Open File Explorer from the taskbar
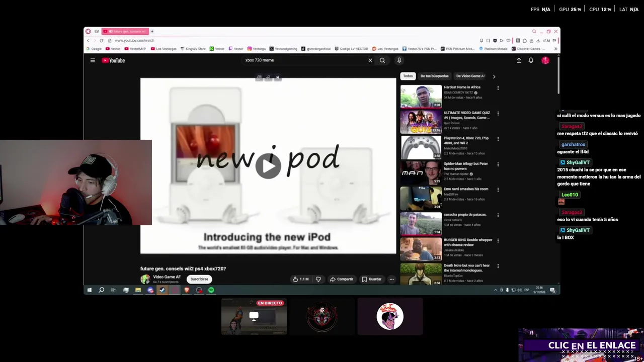 point(138,290)
